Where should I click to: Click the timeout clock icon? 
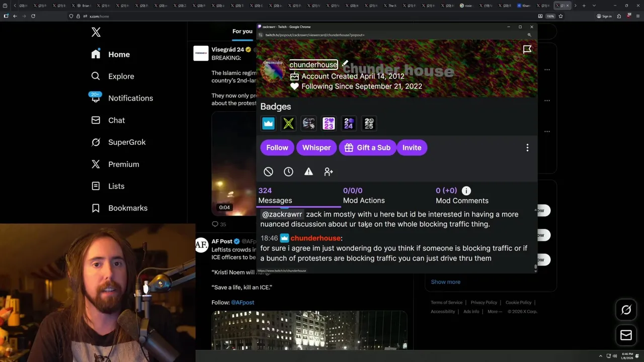coord(288,171)
